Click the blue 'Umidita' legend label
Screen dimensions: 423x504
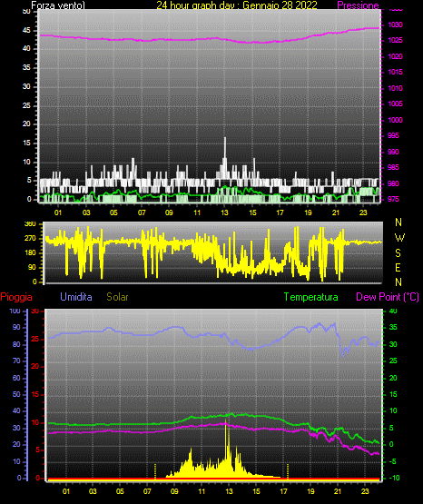click(x=76, y=297)
